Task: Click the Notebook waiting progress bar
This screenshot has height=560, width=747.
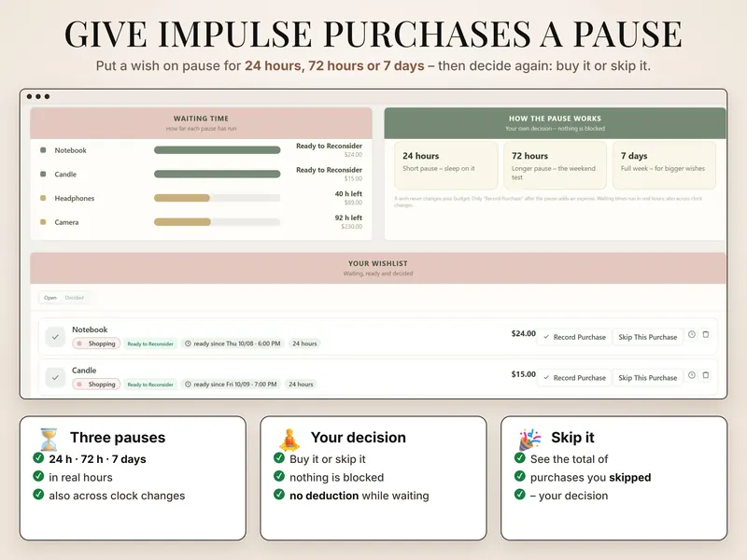Action: pos(218,150)
